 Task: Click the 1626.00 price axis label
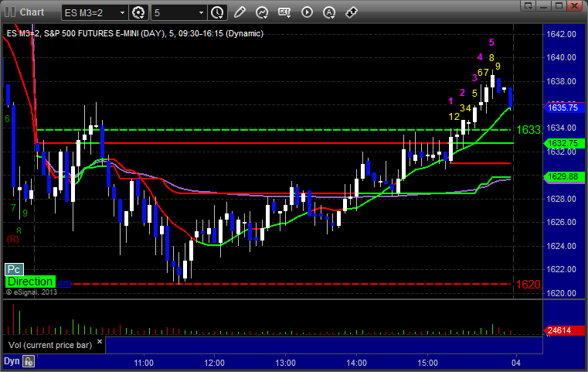561,222
